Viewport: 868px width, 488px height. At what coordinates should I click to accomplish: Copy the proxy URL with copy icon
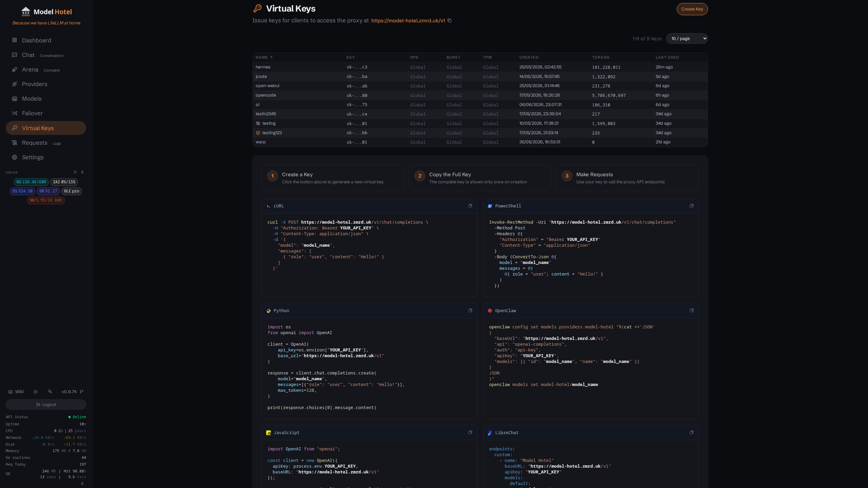coord(449,21)
